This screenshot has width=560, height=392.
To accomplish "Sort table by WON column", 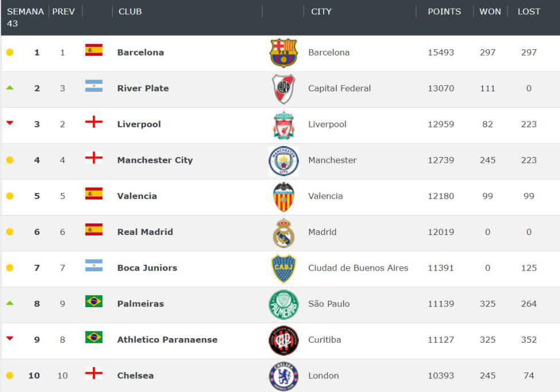I will (490, 11).
